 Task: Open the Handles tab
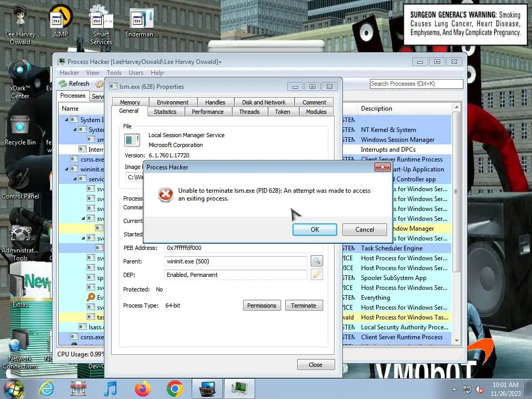pyautogui.click(x=215, y=102)
